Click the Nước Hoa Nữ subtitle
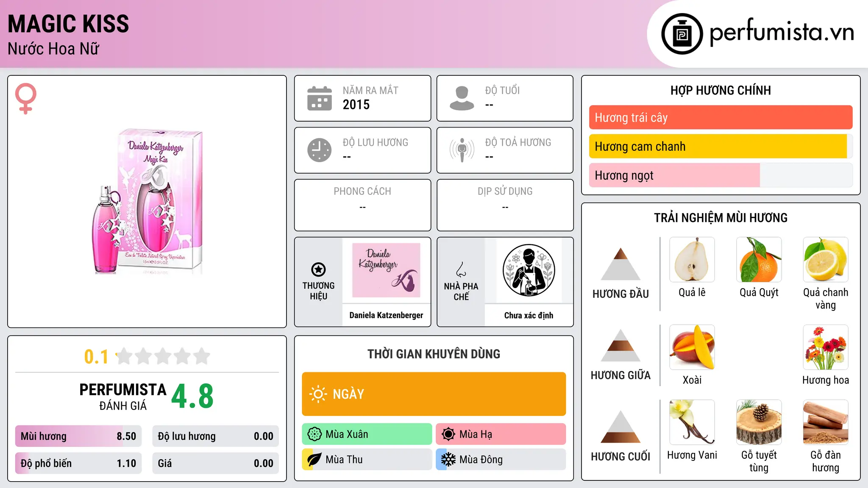868x488 pixels. tap(53, 49)
